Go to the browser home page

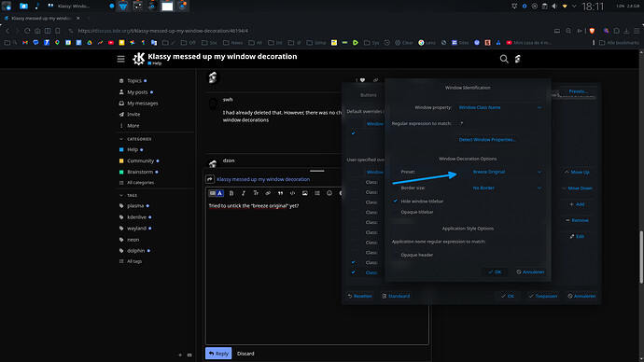pyautogui.click(x=37, y=31)
